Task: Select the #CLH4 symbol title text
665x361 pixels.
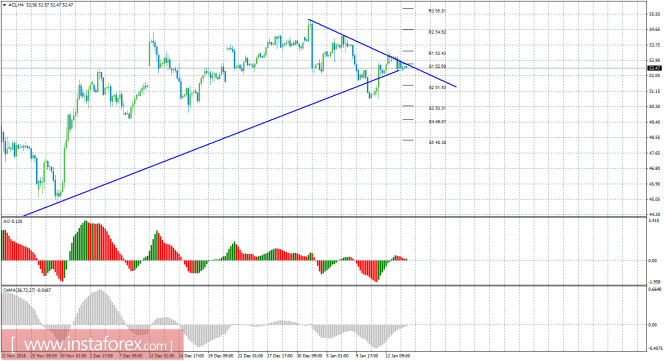Action: tap(14, 5)
